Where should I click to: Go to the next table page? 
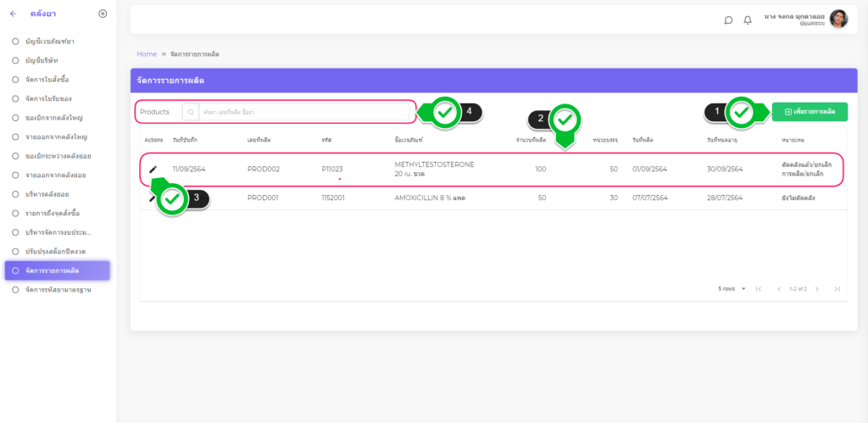click(x=817, y=289)
